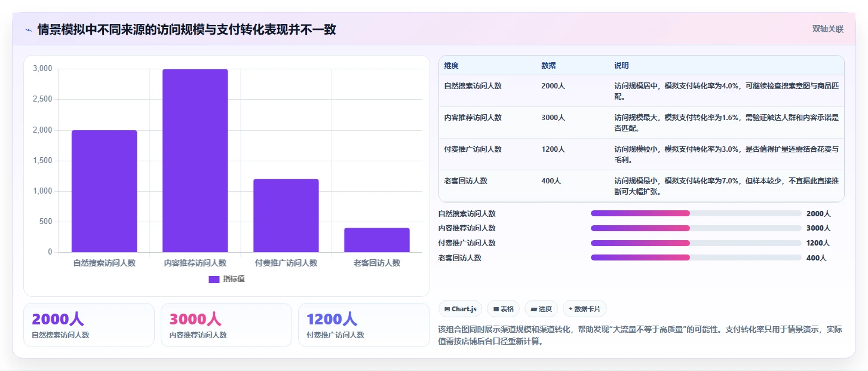Click the icon in the Chart.js chip
The width and height of the screenshot is (868, 371).
click(447, 309)
